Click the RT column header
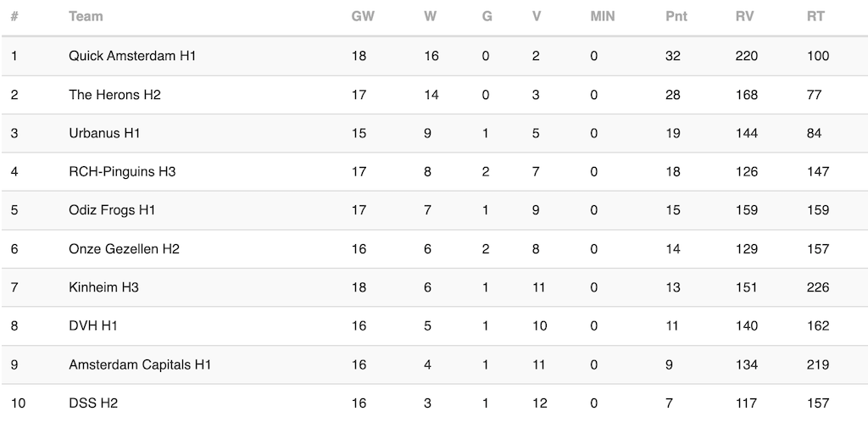Image resolution: width=868 pixels, height=428 pixels. pyautogui.click(x=815, y=16)
